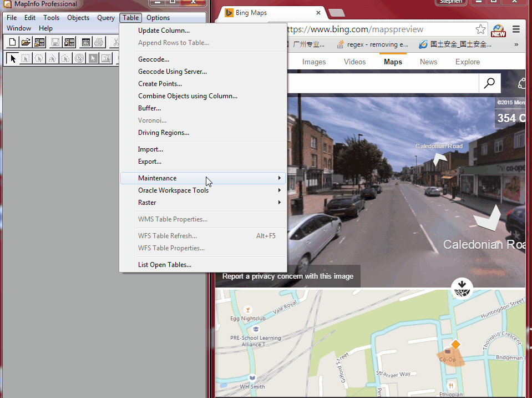Choose Geocode Using Server...
532x398 pixels.
click(x=203, y=71)
